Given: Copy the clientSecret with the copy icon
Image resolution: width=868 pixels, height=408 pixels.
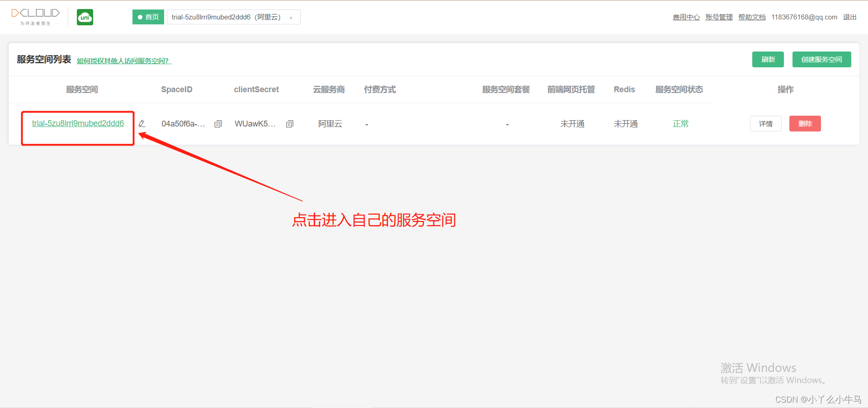Looking at the screenshot, I should (x=290, y=124).
